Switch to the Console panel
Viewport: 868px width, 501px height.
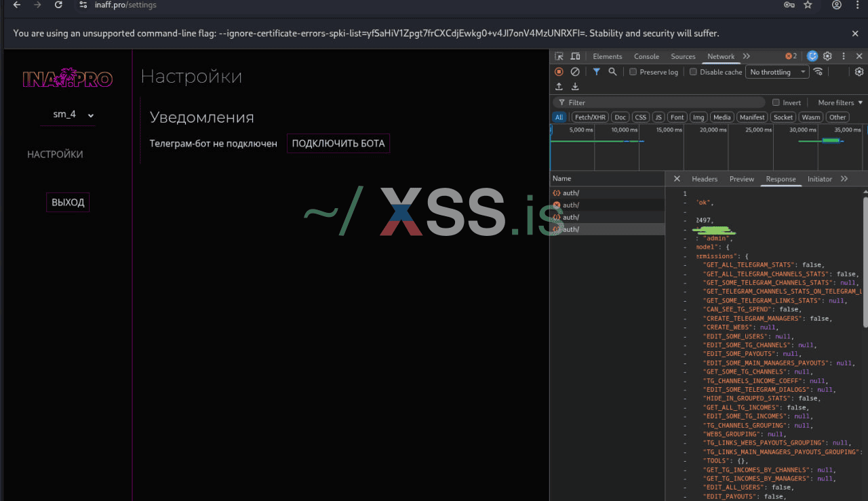(646, 56)
